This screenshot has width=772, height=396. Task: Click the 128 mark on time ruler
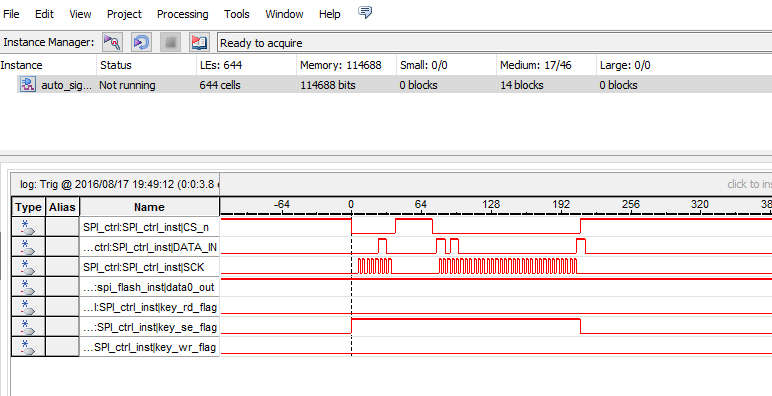pos(491,204)
